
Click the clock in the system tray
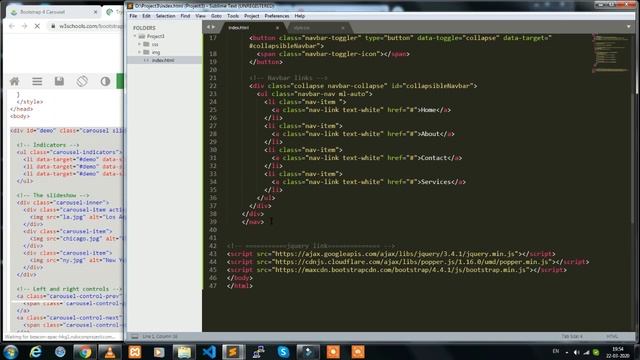pyautogui.click(x=618, y=352)
